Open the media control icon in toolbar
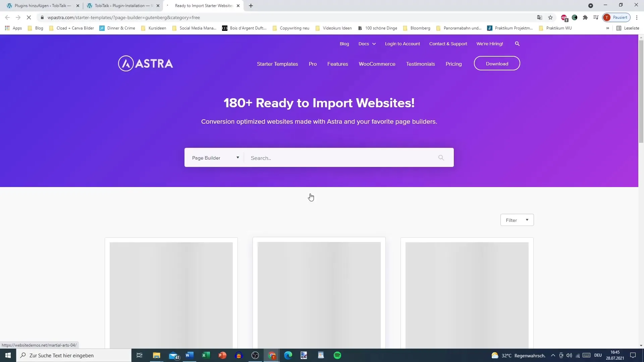 pos(596,17)
